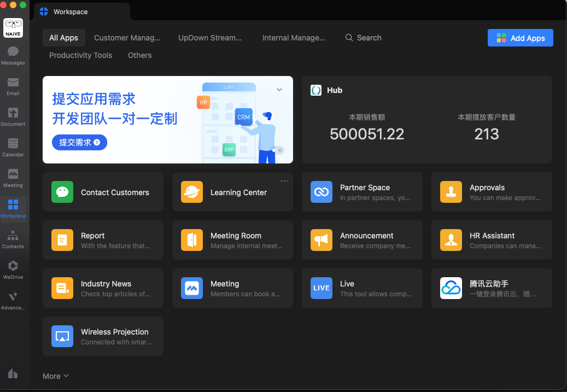Click Partner Space description text
Image resolution: width=567 pixels, height=392 pixels.
[x=375, y=198]
